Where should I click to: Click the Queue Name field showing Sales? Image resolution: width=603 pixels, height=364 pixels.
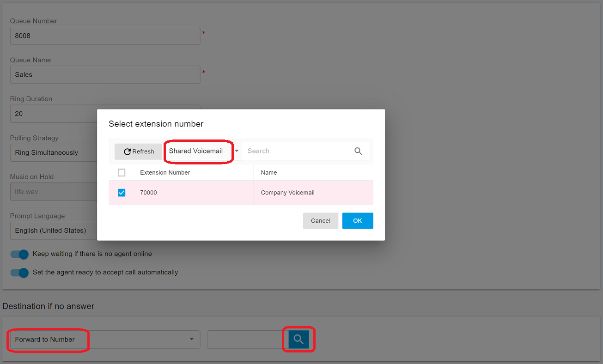point(105,74)
